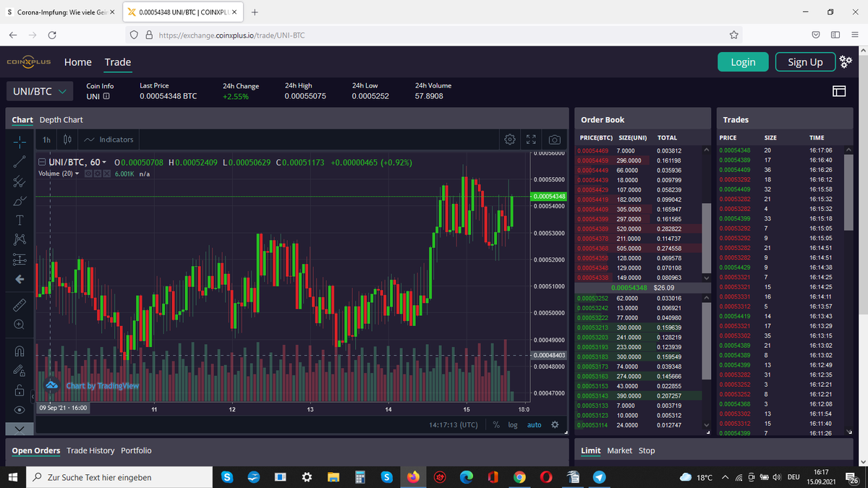This screenshot has width=868, height=488.
Task: Click the CoinXplus logo
Action: point(29,62)
